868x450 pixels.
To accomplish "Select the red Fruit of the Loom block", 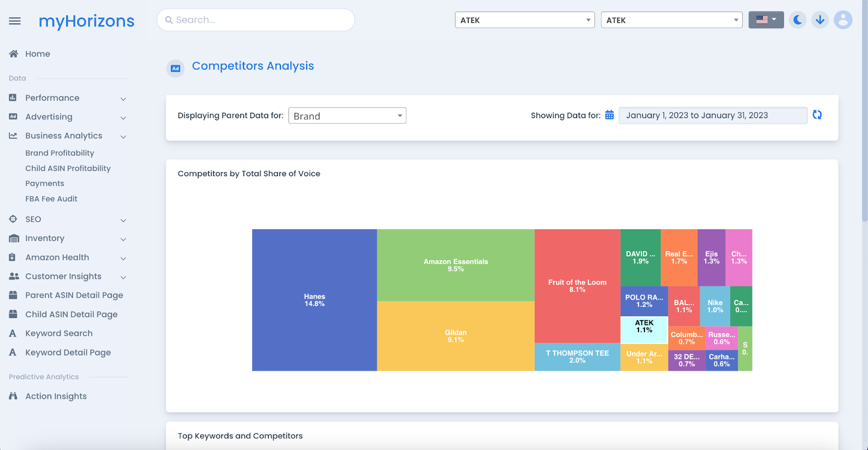I will pyautogui.click(x=577, y=286).
